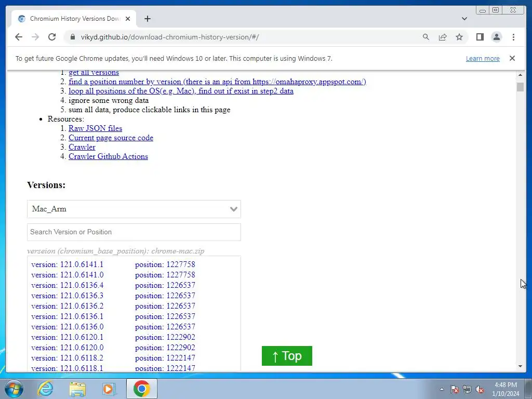Select version 121.0.6120.0
This screenshot has width=532, height=399.
tap(67, 348)
